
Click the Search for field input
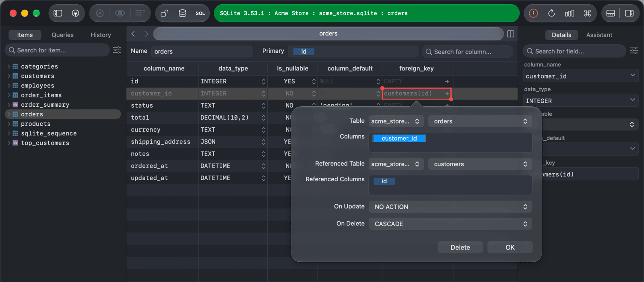(x=574, y=51)
